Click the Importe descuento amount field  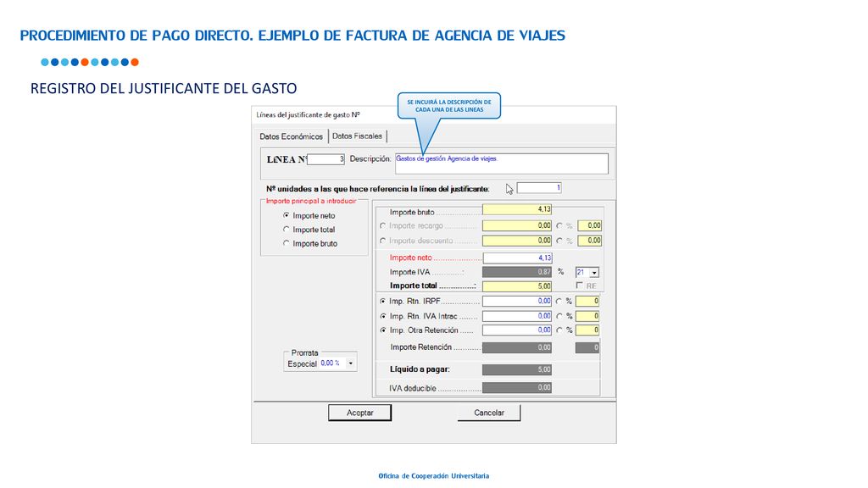517,241
